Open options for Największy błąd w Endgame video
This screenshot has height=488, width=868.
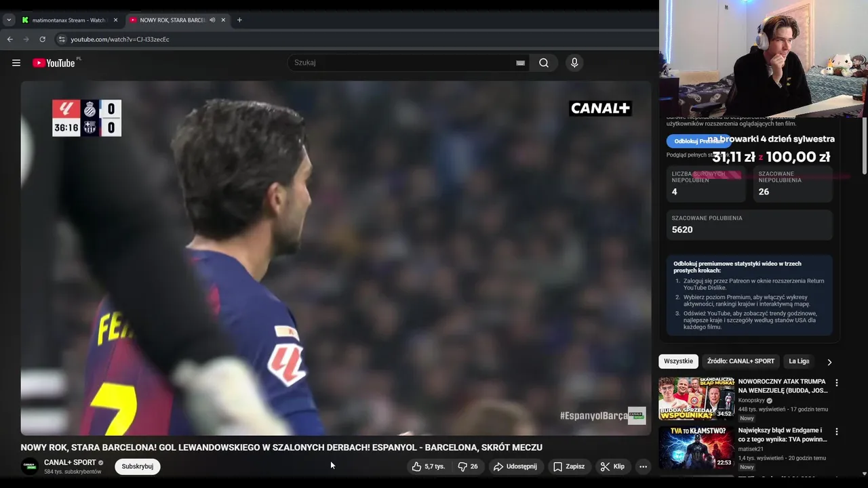(x=836, y=432)
